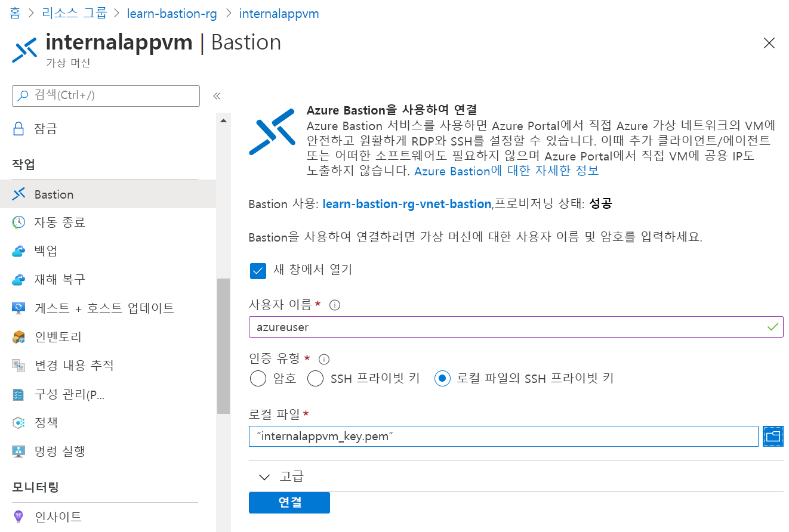
Task: Close the Bastion blade with X
Action: pos(769,42)
